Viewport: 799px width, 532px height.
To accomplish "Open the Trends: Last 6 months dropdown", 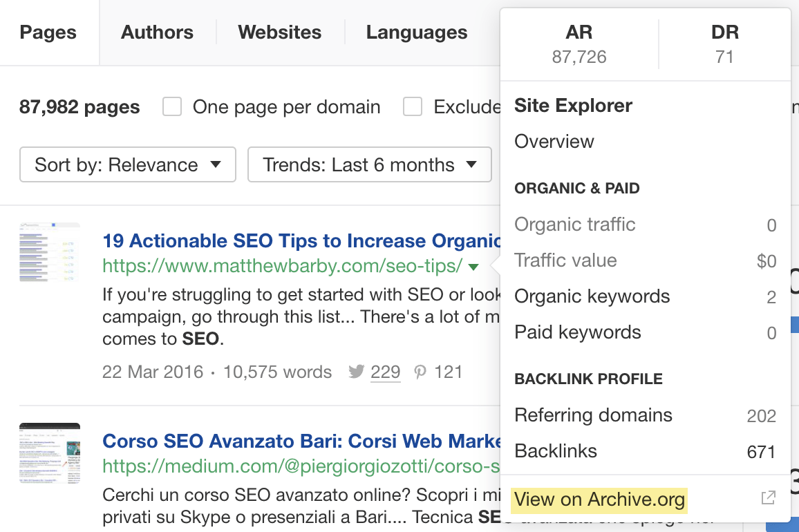I will click(x=369, y=165).
